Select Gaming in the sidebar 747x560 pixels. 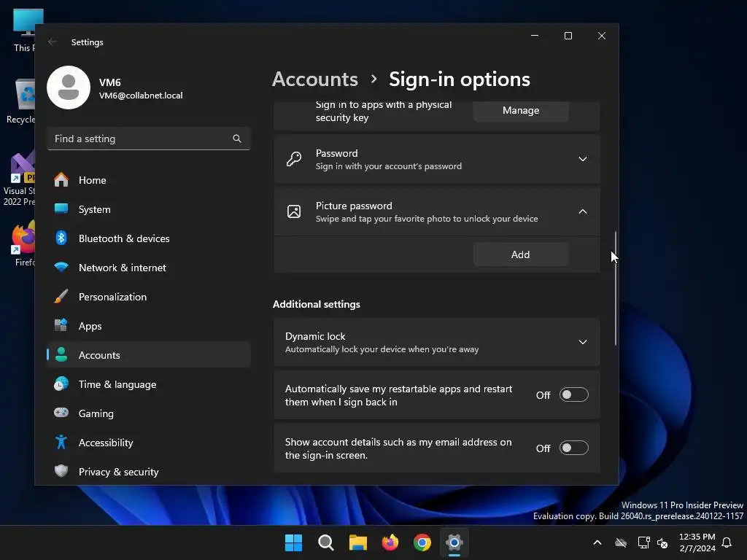tap(149, 413)
